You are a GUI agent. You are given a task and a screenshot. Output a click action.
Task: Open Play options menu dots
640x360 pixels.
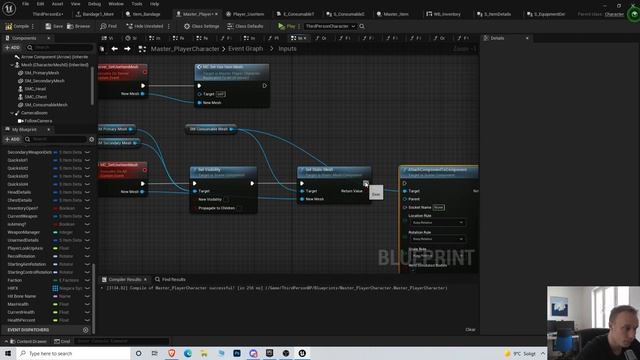click(299, 26)
